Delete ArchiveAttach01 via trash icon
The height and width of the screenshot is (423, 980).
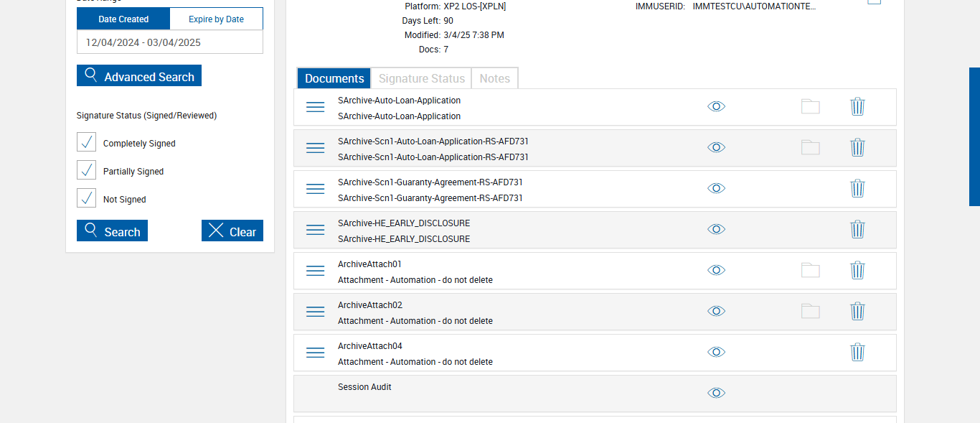point(857,270)
